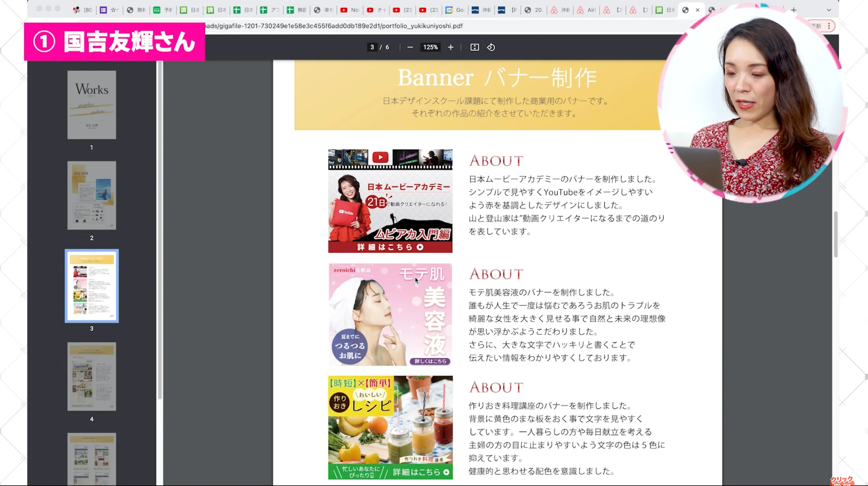Switch to the first Airbnb tab
The image size is (868, 486).
point(559,10)
